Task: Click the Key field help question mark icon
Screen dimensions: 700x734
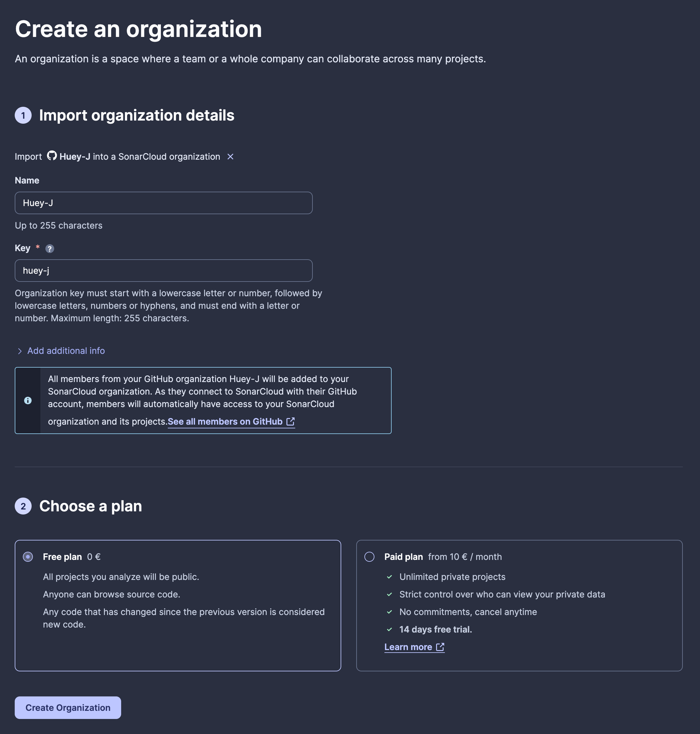Action: 50,249
